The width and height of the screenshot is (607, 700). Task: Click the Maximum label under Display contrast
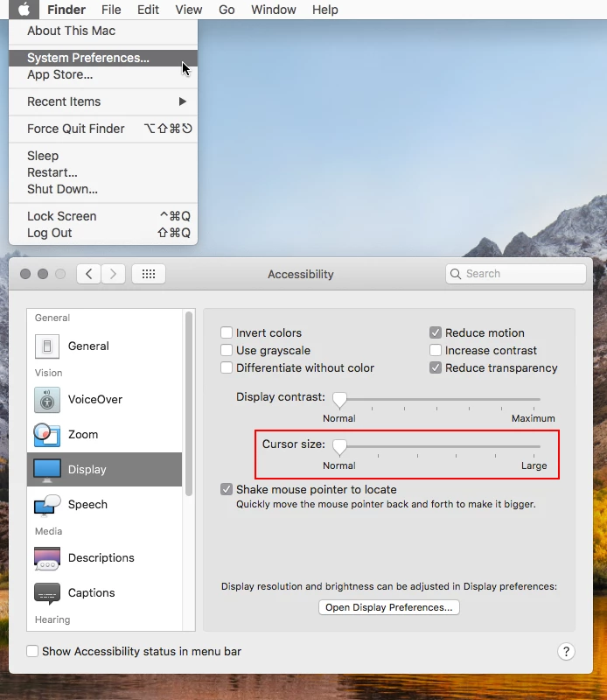click(x=533, y=418)
